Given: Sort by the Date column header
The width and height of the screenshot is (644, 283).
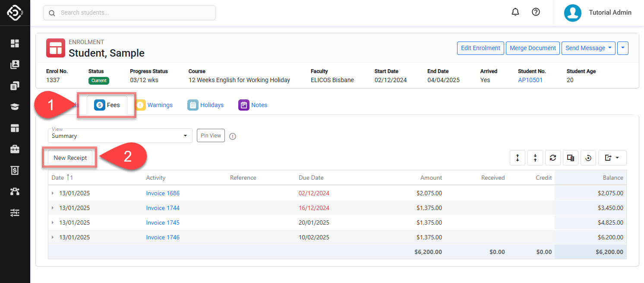Looking at the screenshot, I should (x=58, y=178).
